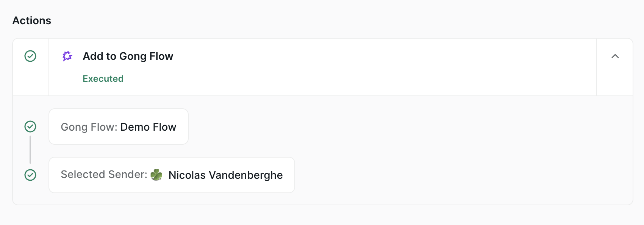Click the Selected Sender card for Nicolas Vandenberghe
This screenshot has width=644, height=225.
[x=172, y=175]
